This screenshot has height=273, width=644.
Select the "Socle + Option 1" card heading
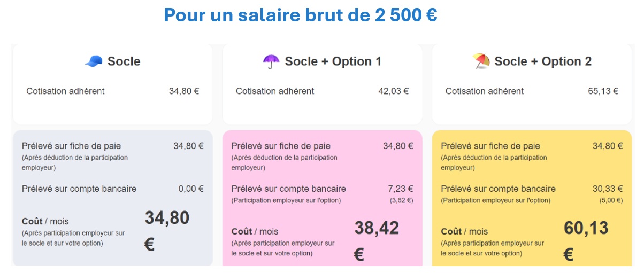[333, 61]
